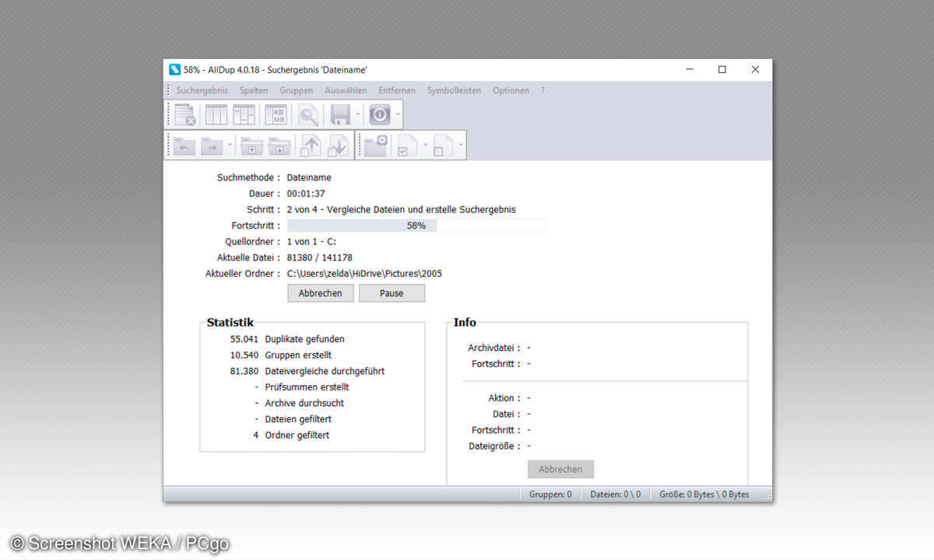
Task: Click the folder with up-arrow icon
Action: click(x=251, y=145)
